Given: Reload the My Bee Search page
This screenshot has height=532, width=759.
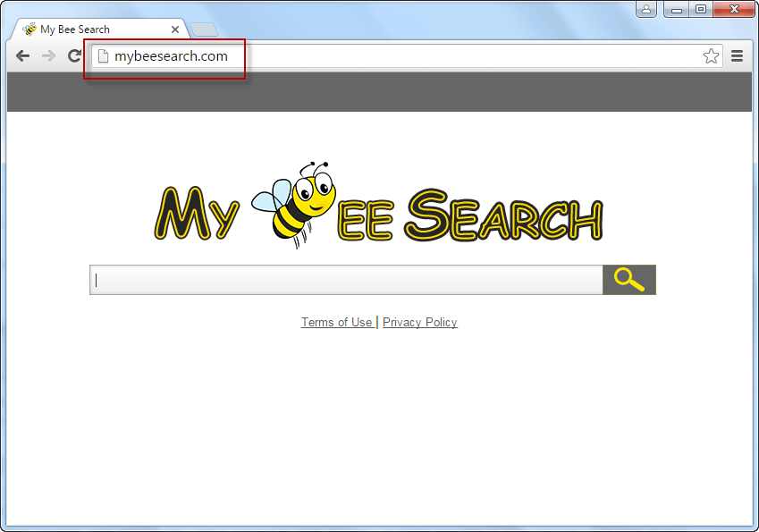Looking at the screenshot, I should tap(74, 56).
